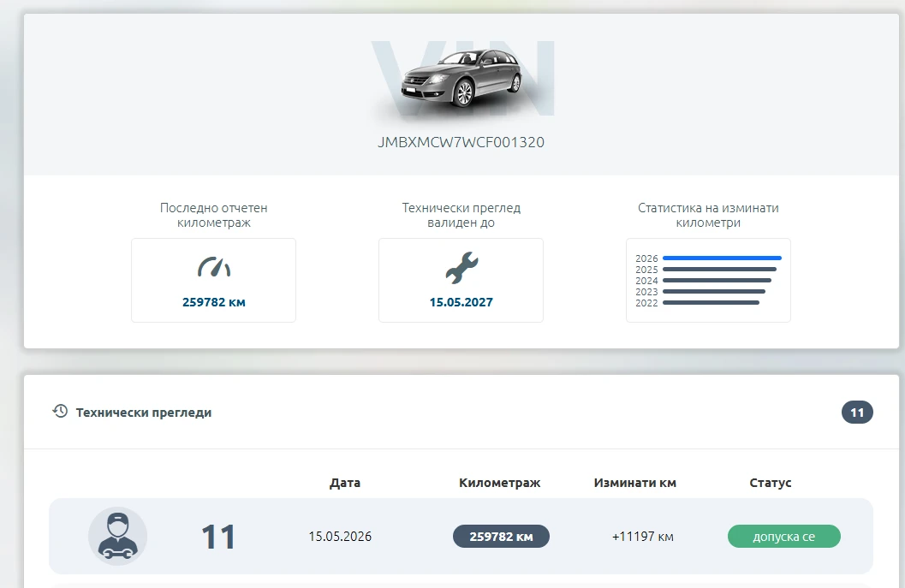This screenshot has width=905, height=588.
Task: Click the gray car image
Action: [461, 79]
